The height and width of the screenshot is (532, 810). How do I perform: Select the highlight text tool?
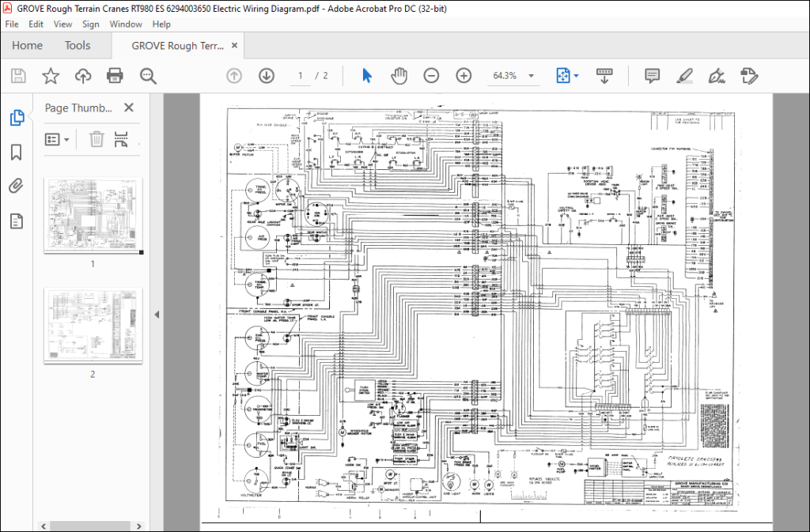point(684,77)
